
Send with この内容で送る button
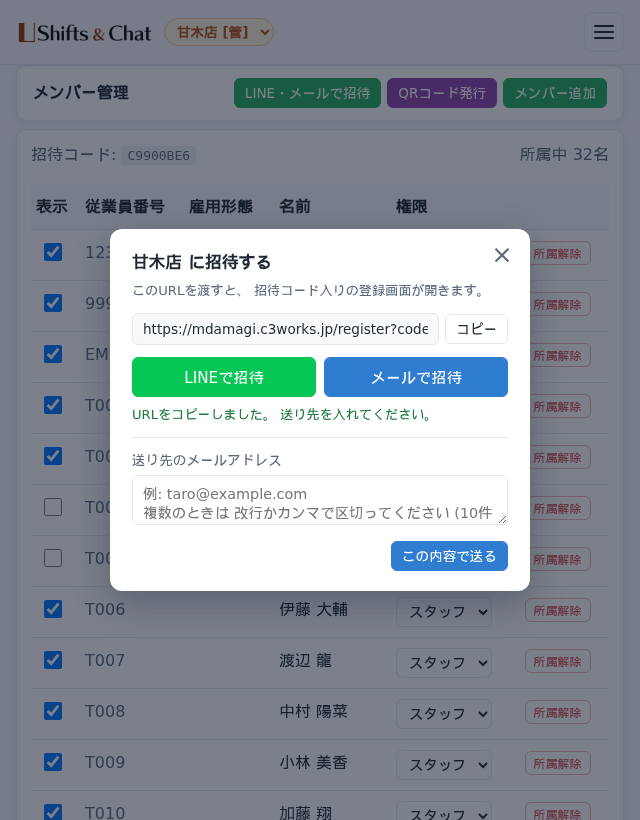[x=449, y=556]
